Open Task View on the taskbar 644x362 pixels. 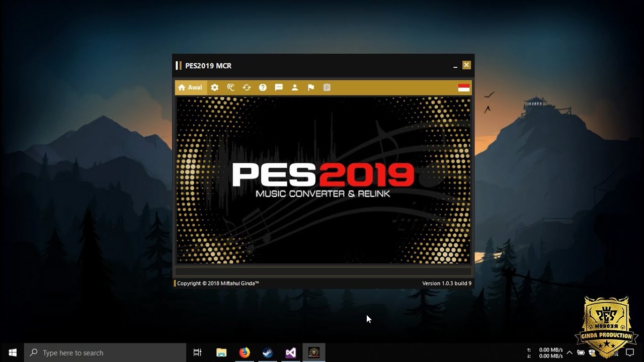pyautogui.click(x=198, y=353)
